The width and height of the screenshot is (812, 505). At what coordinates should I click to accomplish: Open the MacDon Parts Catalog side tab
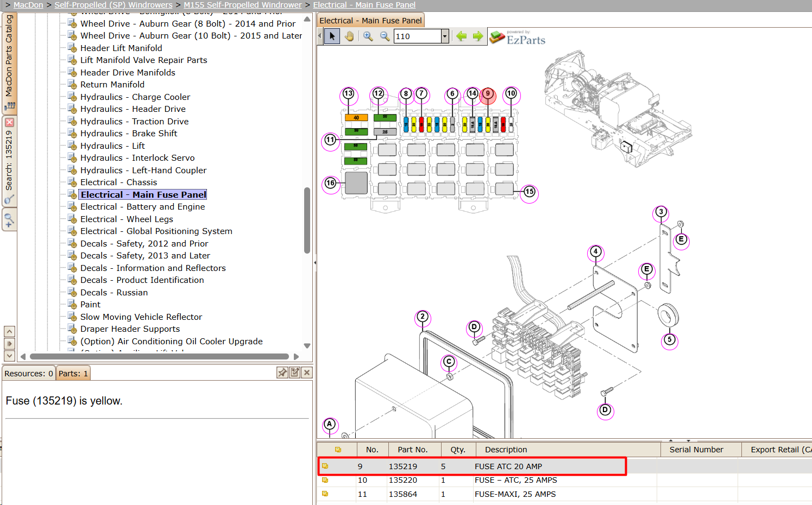9,61
